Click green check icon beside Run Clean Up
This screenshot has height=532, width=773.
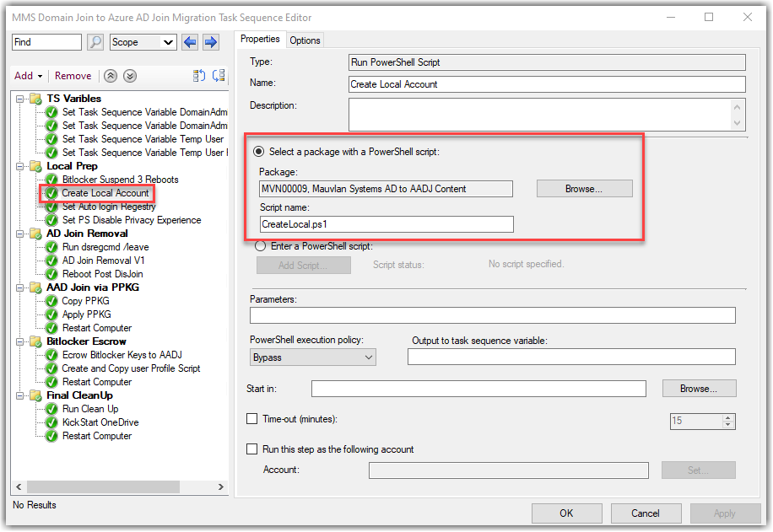[x=51, y=409]
